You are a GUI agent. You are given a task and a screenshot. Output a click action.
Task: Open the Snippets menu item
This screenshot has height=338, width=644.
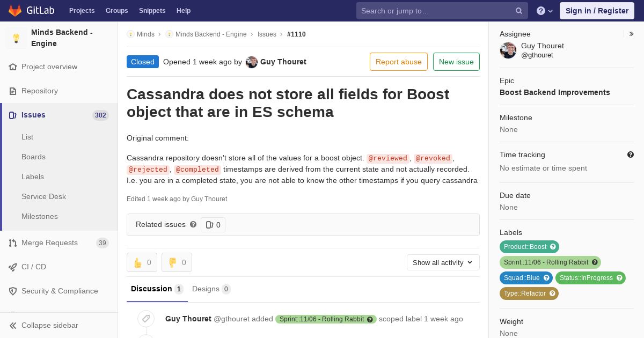pyautogui.click(x=152, y=11)
